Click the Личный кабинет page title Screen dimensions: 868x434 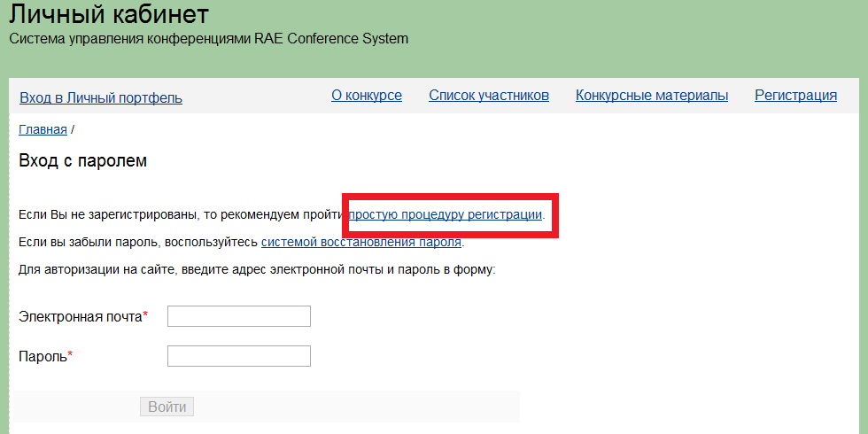[109, 15]
